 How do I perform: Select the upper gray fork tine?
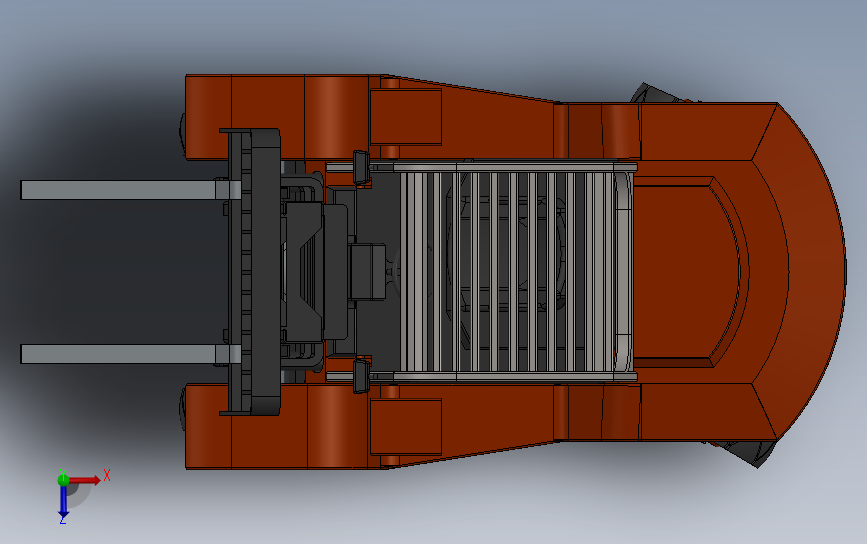(130, 190)
